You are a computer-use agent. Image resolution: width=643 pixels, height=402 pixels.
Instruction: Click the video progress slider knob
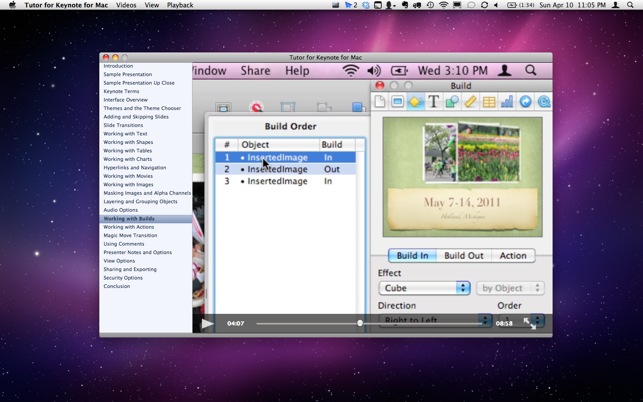(x=360, y=323)
